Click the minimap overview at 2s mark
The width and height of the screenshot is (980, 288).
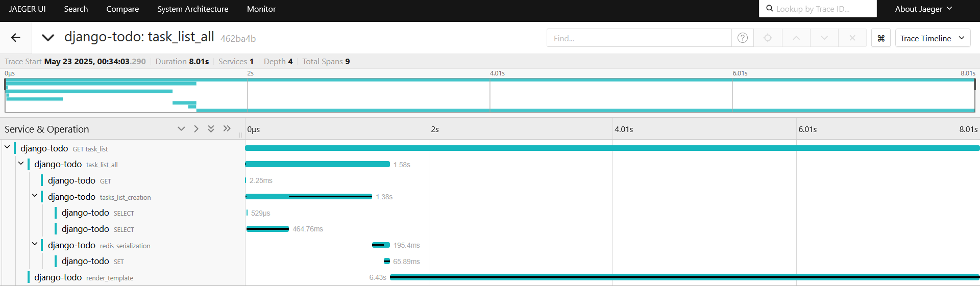tap(248, 96)
